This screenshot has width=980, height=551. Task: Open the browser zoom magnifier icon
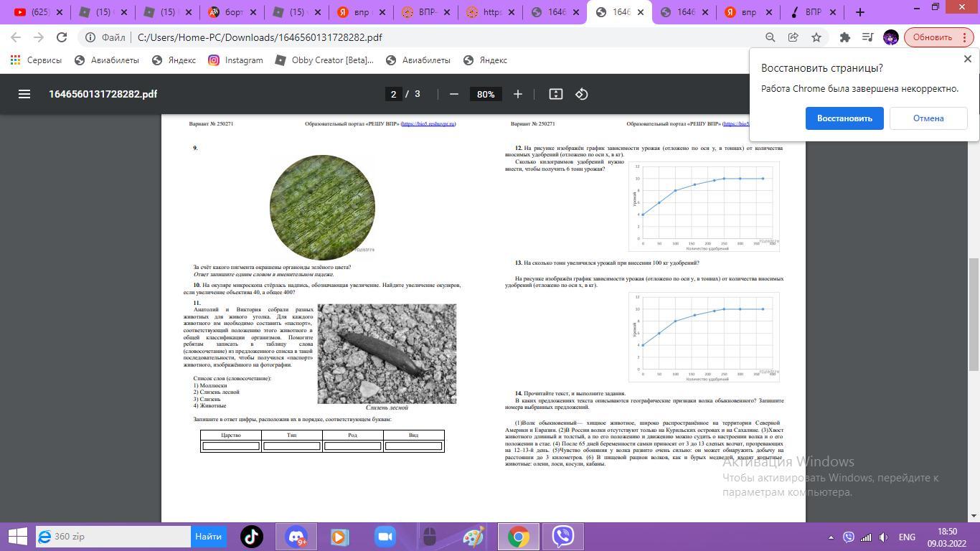pyautogui.click(x=770, y=37)
